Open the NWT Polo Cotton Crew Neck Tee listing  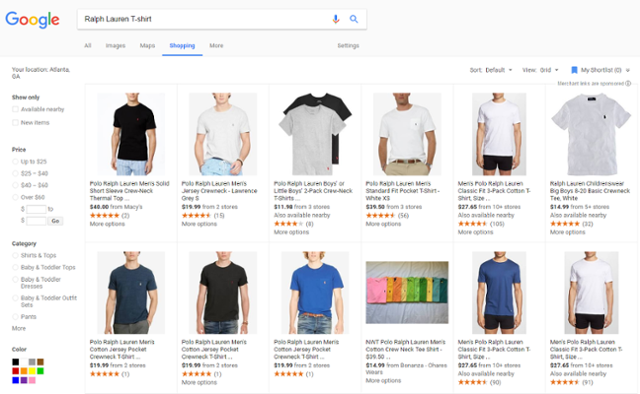(x=405, y=349)
